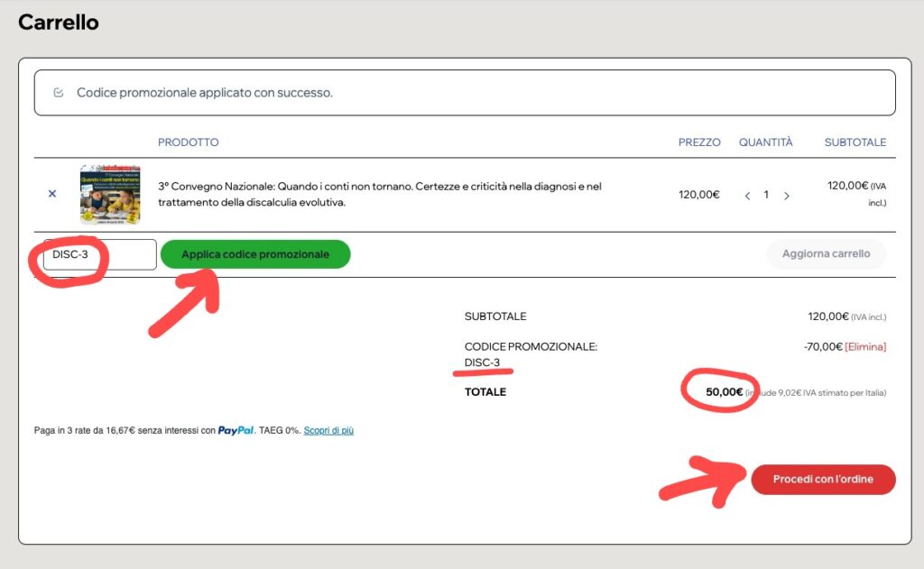This screenshot has width=924, height=569.
Task: Click the quantity value field
Action: (766, 195)
